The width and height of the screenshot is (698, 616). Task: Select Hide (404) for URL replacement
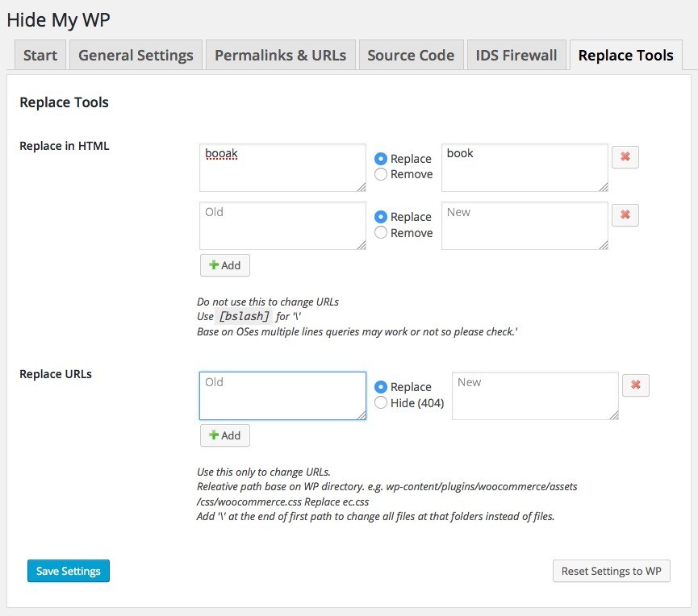381,403
